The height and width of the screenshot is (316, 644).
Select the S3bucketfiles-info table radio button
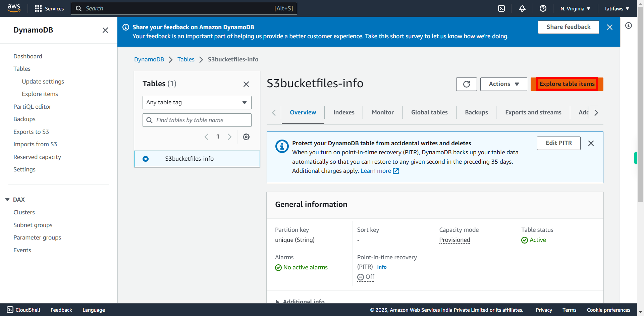click(146, 159)
